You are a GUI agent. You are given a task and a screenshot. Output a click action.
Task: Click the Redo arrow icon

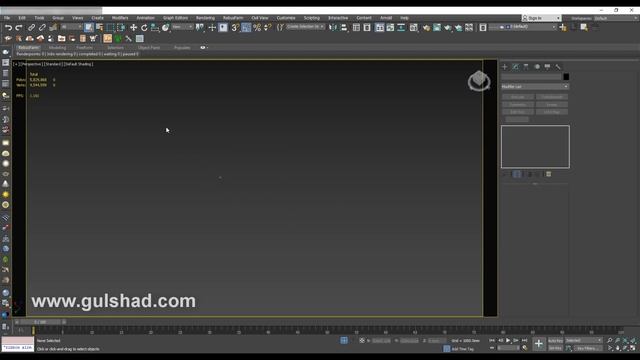(19, 27)
